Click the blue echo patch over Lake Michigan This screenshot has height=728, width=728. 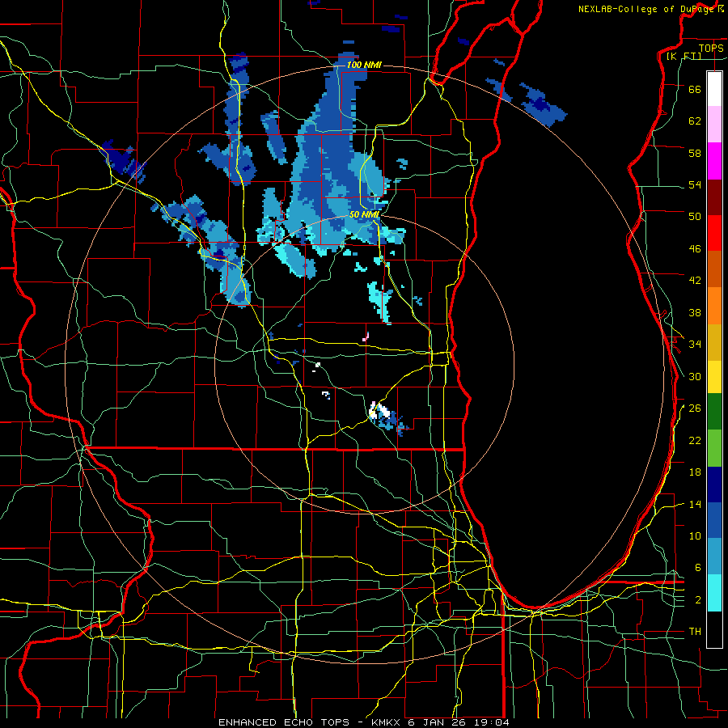pos(542,105)
